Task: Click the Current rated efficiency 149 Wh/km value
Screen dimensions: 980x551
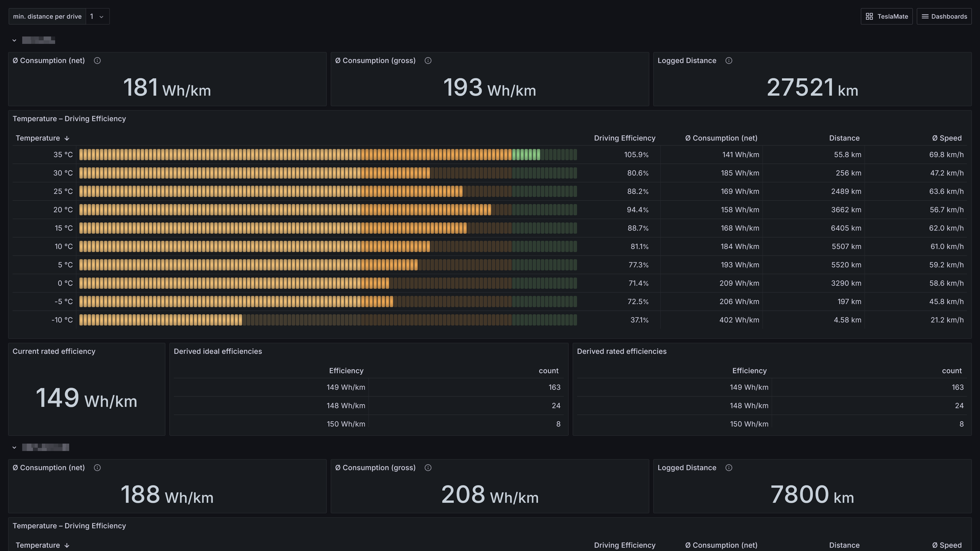Action: coord(86,398)
